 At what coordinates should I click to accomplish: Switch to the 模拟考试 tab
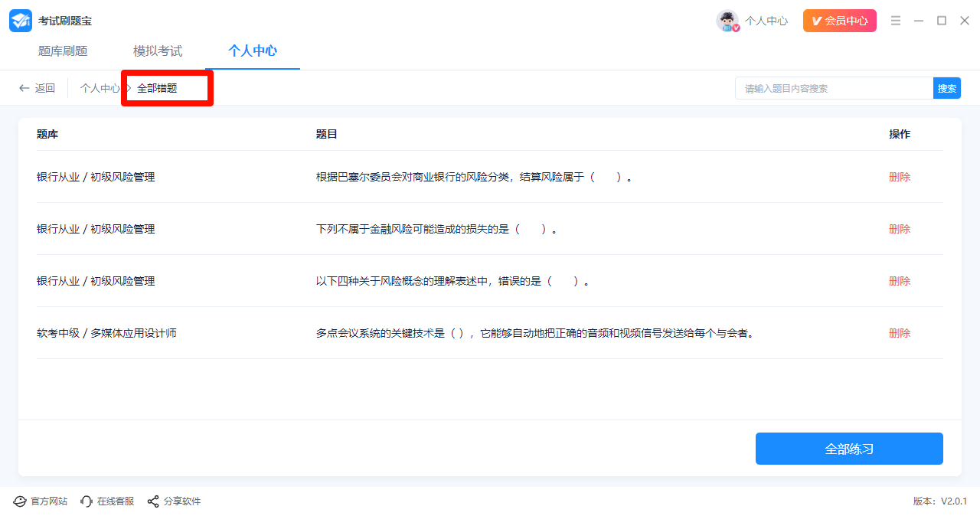[x=158, y=51]
